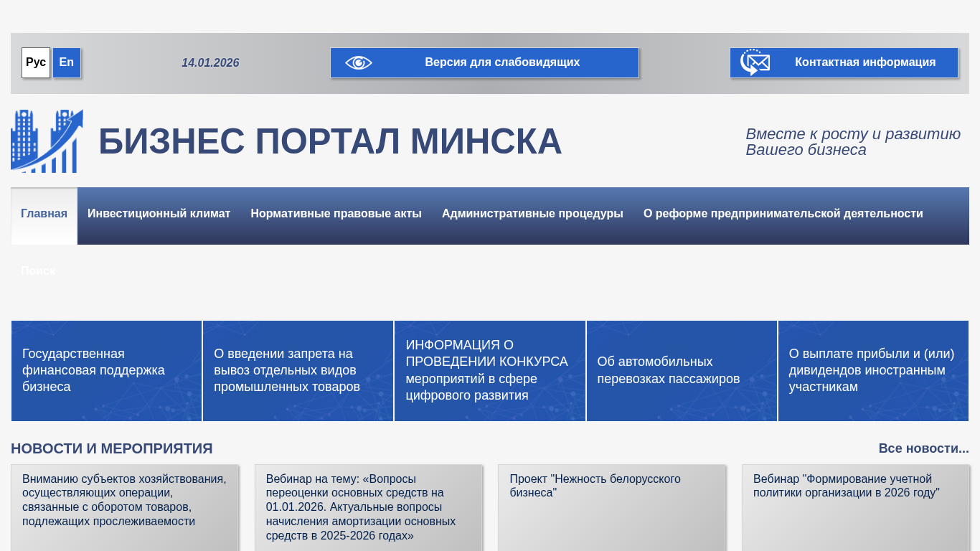
Task: Open Инвестиционный климат menu
Action: (159, 214)
